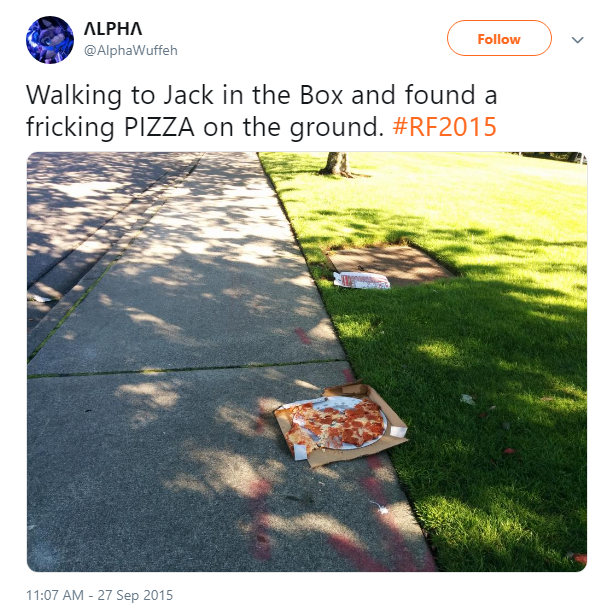Click the pepperoni pizza in the photo
The width and height of the screenshot is (615, 611).
(336, 424)
